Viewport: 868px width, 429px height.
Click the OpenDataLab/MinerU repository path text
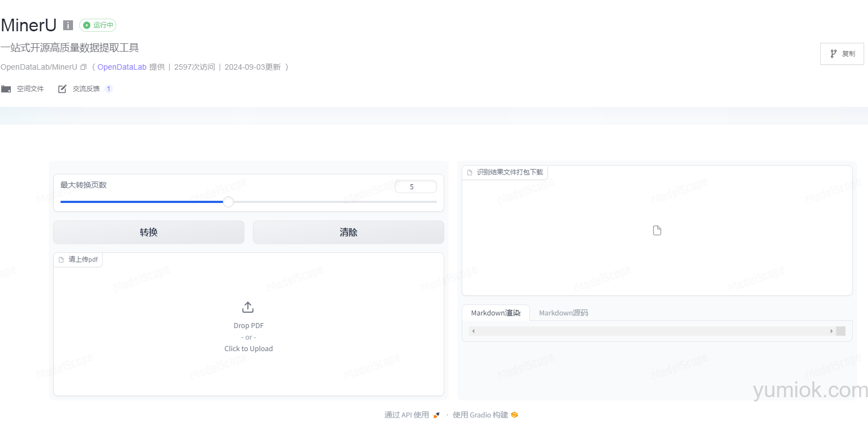39,67
